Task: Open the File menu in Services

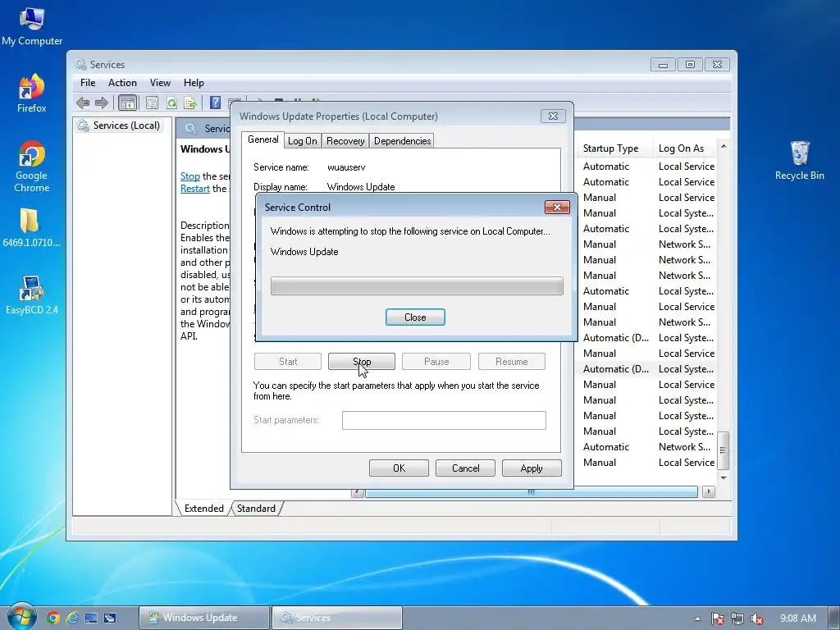Action: pos(88,83)
